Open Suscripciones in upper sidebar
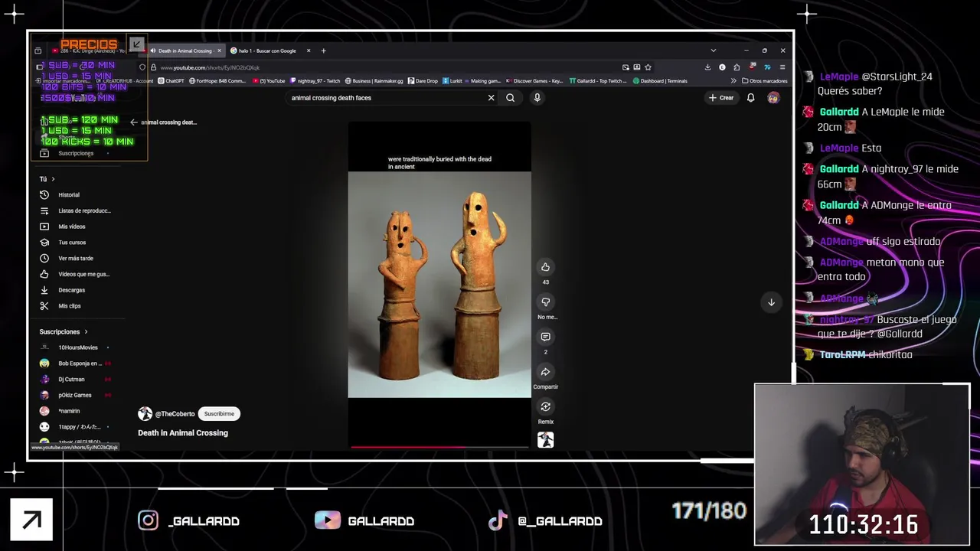This screenshot has height=551, width=980. [x=75, y=153]
